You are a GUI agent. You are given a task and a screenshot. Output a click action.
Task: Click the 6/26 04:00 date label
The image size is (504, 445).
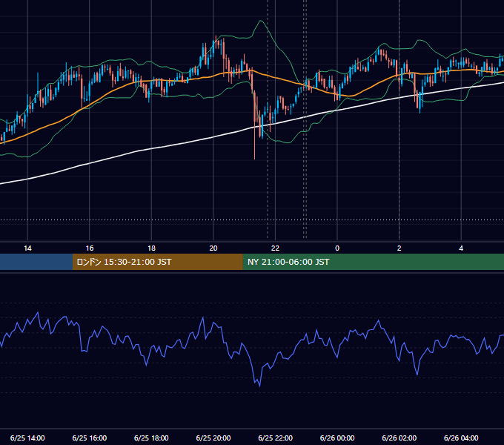point(461,438)
